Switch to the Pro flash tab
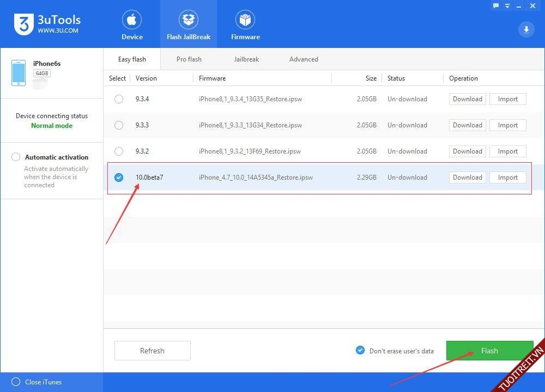Viewport: 545px width, 392px height. point(189,59)
